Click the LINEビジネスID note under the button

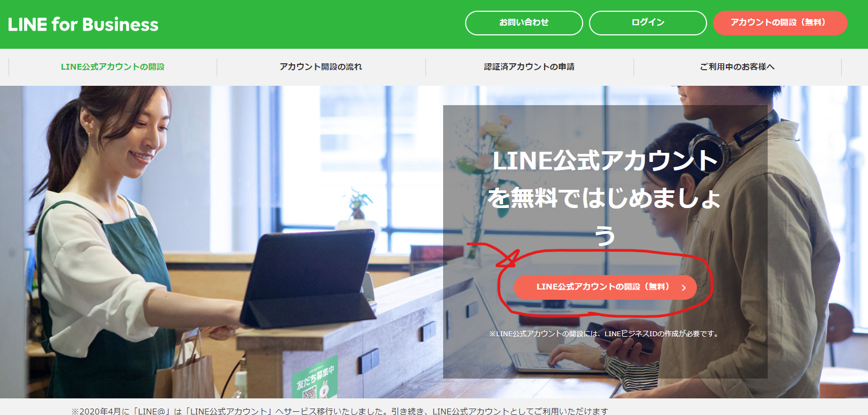tap(605, 334)
